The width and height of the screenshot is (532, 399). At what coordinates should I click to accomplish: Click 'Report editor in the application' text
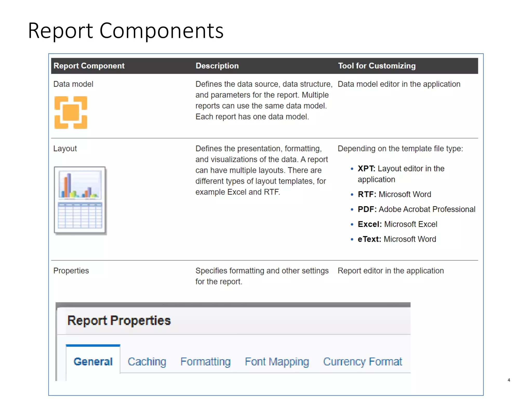pyautogui.click(x=391, y=271)
